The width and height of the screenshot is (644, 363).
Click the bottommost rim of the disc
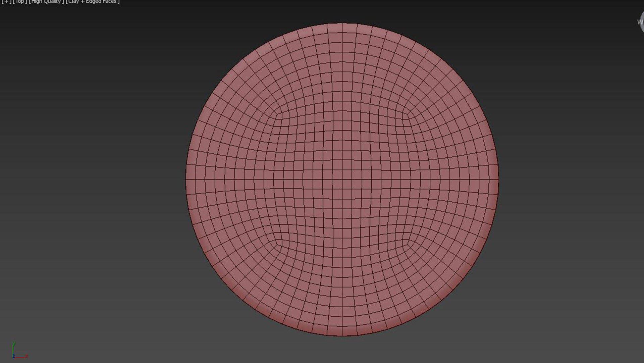[342, 335]
